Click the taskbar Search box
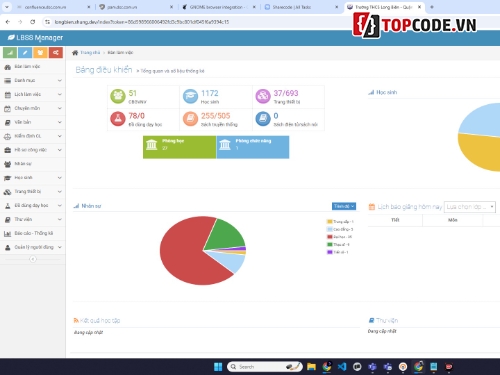The height and width of the screenshot is (375, 500). pos(265,367)
